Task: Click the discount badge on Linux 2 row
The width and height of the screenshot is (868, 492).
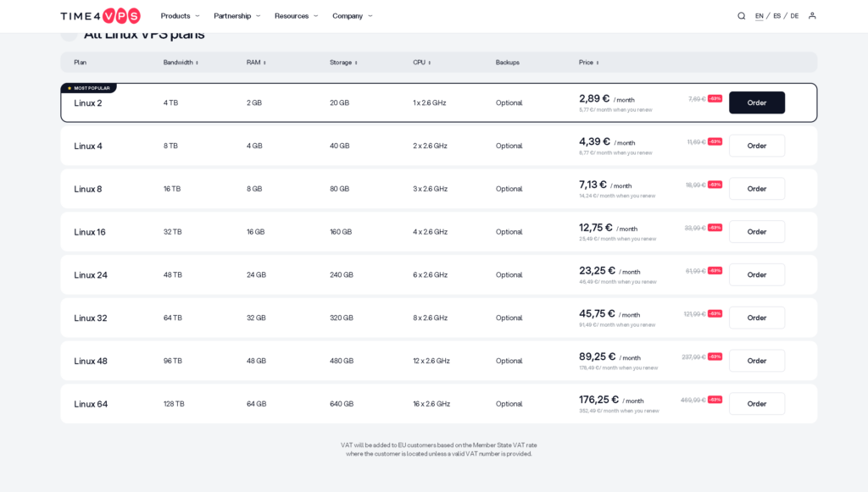Action: 715,98
